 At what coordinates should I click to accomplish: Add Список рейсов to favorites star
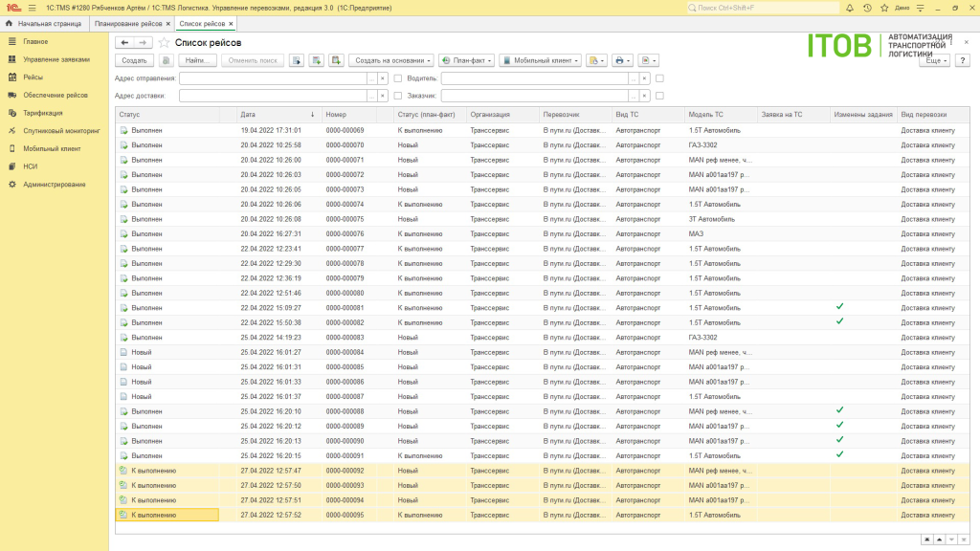tap(164, 42)
